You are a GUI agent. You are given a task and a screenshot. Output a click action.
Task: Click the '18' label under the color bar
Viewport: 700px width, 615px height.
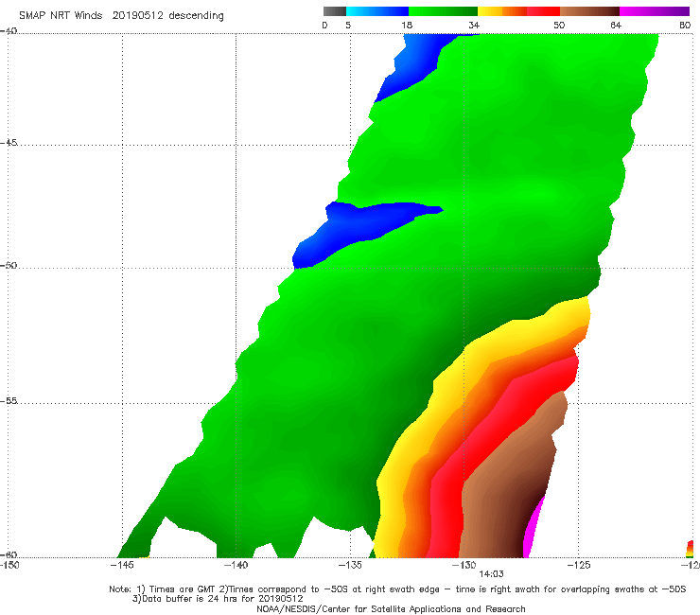tap(407, 25)
